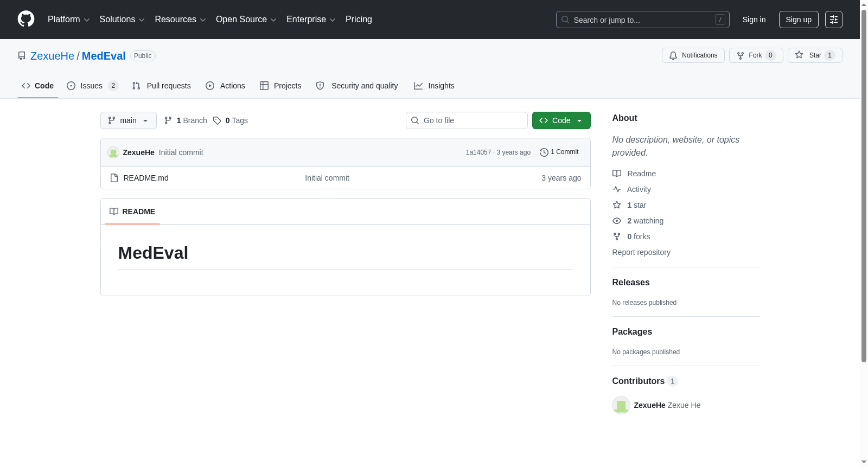Click the book icon in README header
The height and width of the screenshot is (467, 868).
(x=114, y=212)
